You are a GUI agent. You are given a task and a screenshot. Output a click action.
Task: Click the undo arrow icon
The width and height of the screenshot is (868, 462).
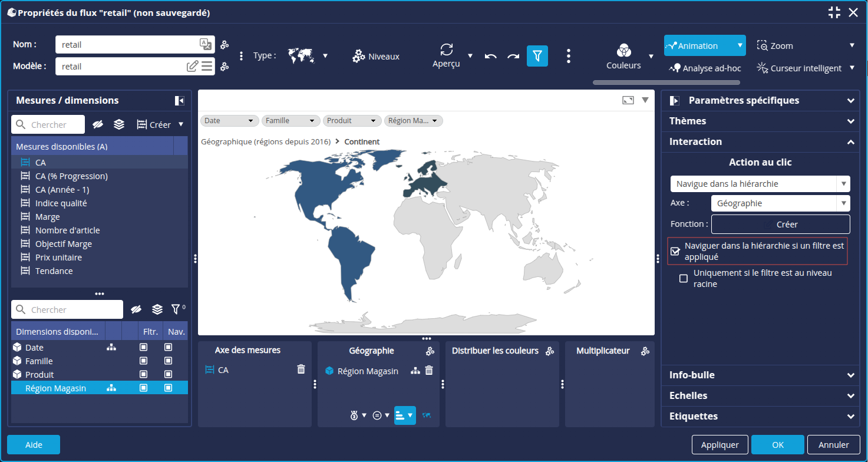tap(490, 56)
